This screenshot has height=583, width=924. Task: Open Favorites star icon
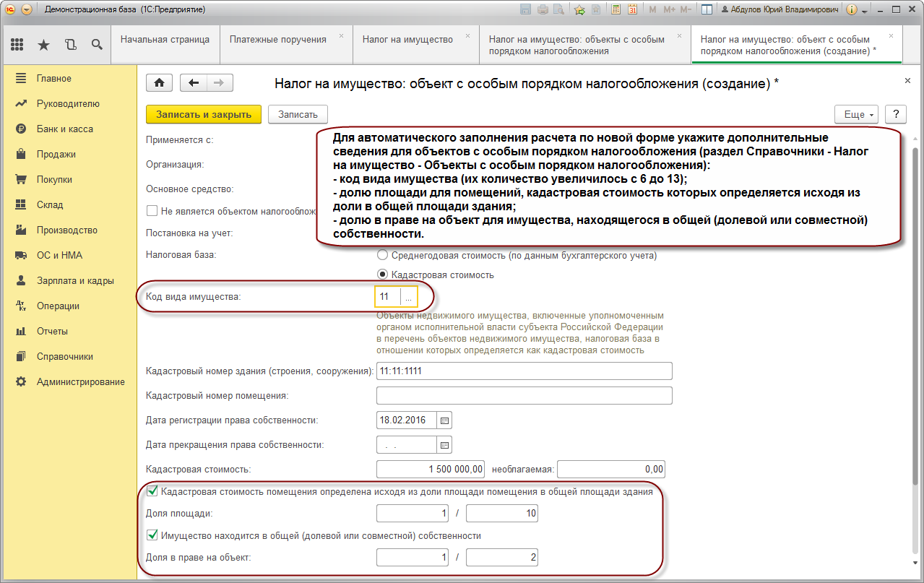tap(43, 45)
